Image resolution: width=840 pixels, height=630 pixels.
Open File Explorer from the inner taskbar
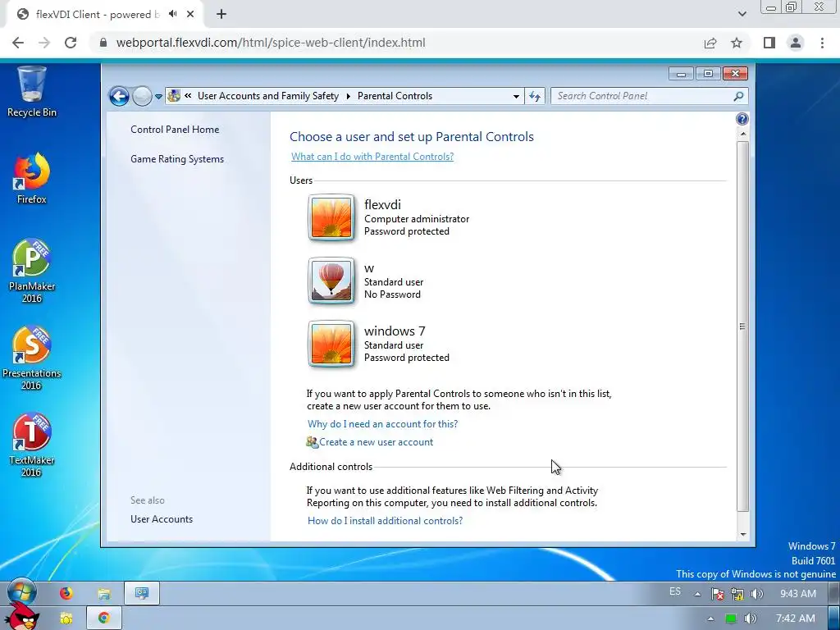[x=104, y=593]
